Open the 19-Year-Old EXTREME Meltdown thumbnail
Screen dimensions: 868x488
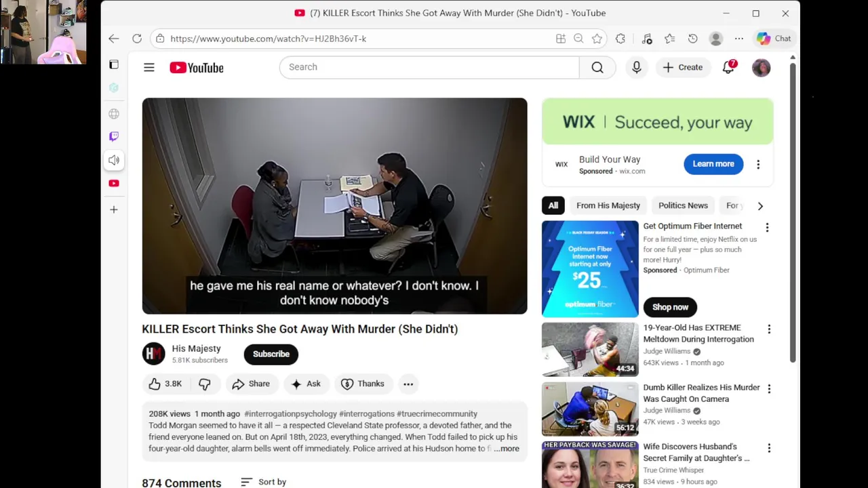tap(590, 350)
